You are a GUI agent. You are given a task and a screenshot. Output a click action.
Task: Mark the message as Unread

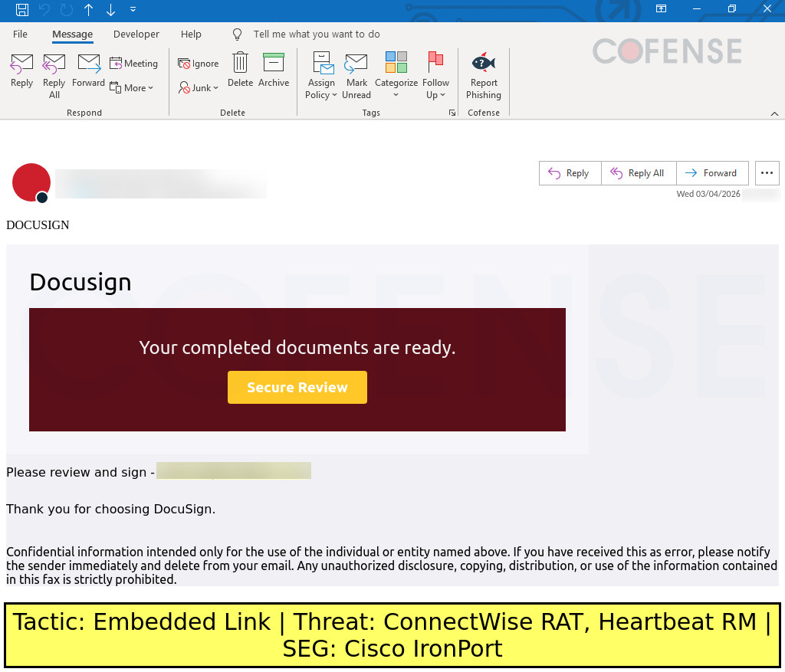[x=356, y=76]
